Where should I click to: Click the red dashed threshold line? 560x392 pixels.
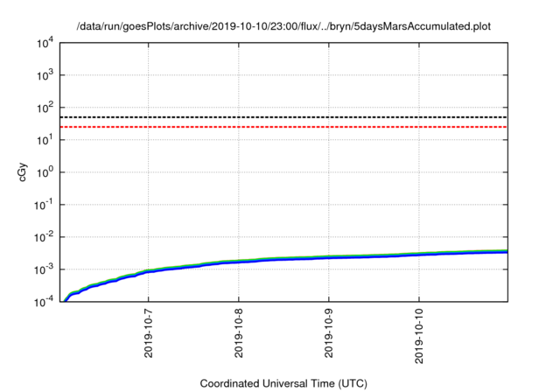coord(283,127)
